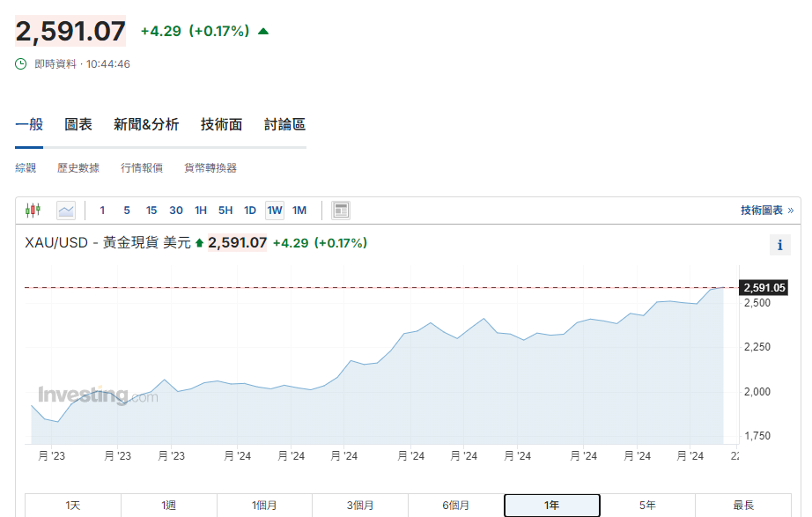Click the instrument info (i) icon

click(x=779, y=244)
